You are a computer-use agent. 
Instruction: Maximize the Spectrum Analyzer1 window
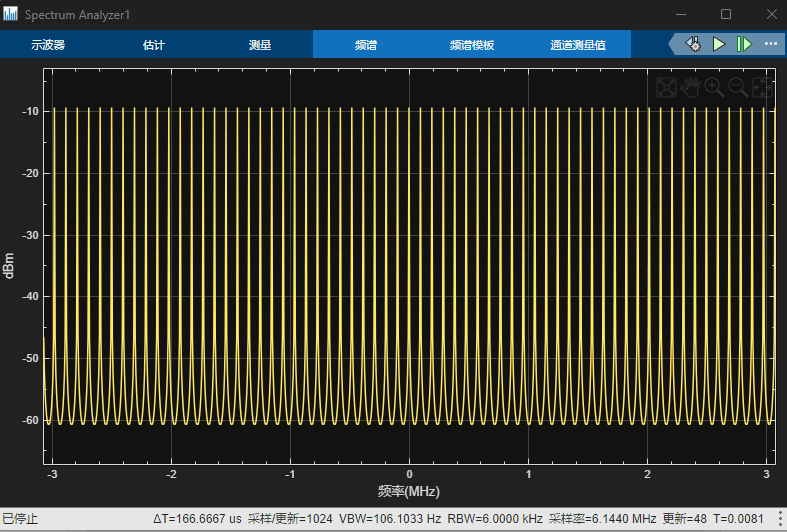pyautogui.click(x=726, y=14)
